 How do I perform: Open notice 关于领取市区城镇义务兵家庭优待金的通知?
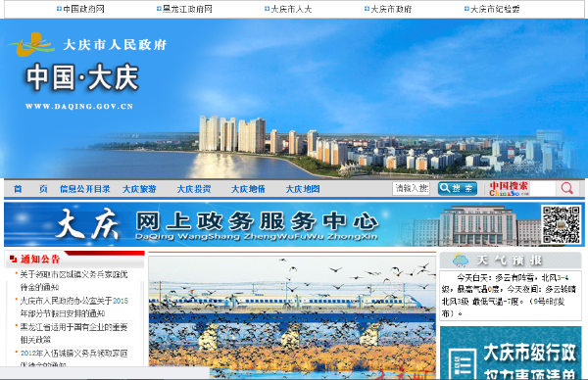[73, 281]
